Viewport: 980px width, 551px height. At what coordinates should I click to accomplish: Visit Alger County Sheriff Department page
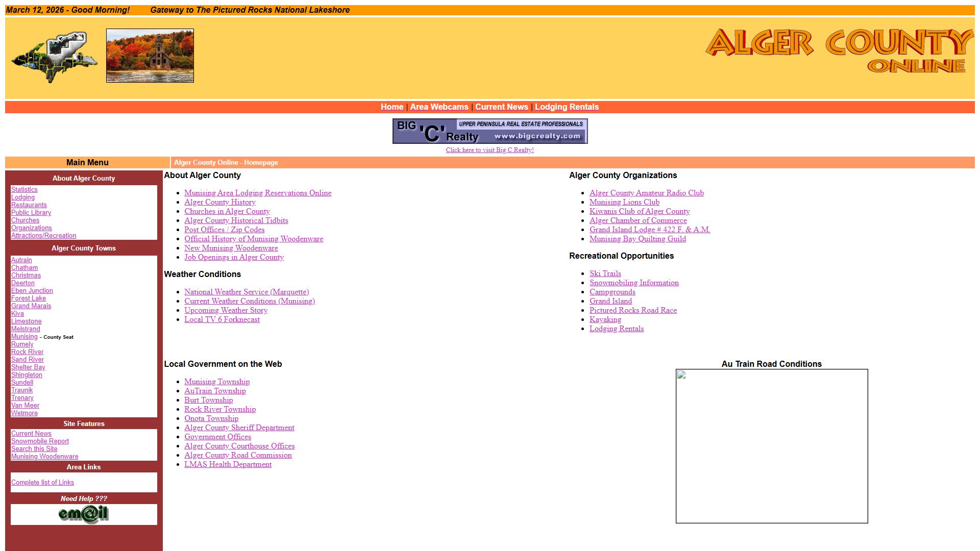(239, 428)
